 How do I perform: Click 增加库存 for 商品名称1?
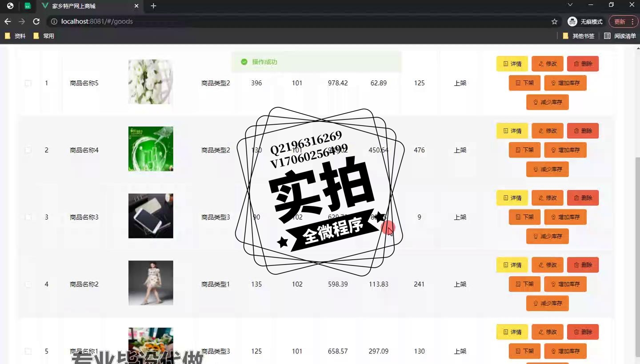(x=565, y=351)
